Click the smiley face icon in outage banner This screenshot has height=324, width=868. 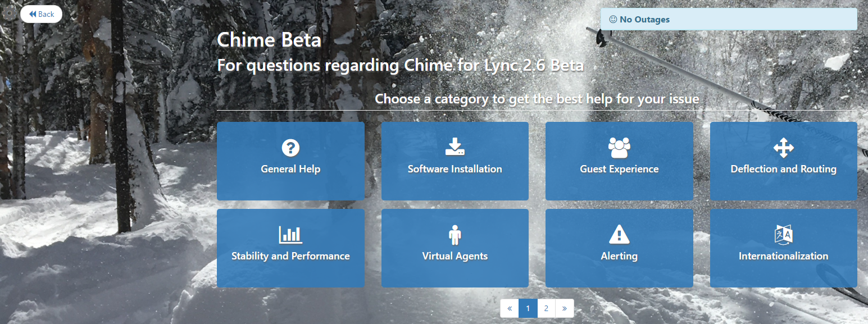(613, 19)
